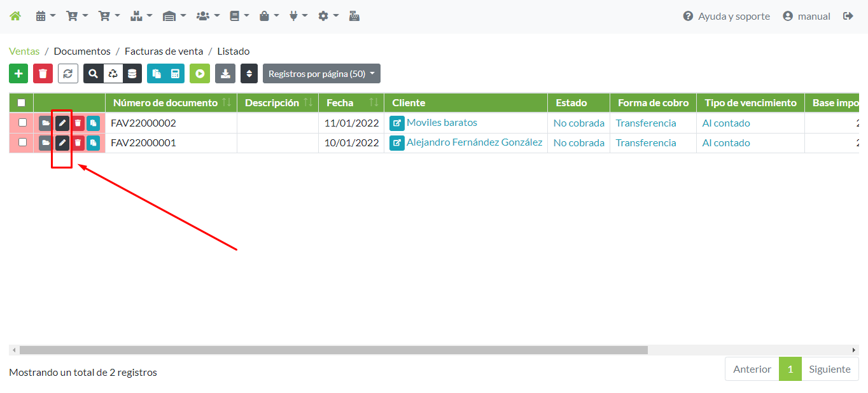Open folder icon for invoice FAV22000001
The height and width of the screenshot is (393, 868).
[45, 143]
